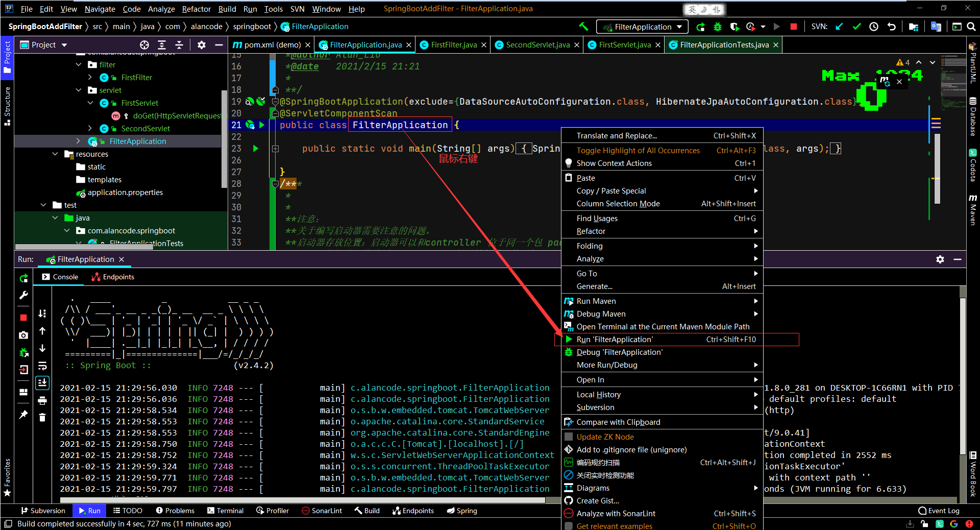Select Debug 'FilterApplication' in the context menu
Screen dimensions: 980x530
[x=662, y=352]
